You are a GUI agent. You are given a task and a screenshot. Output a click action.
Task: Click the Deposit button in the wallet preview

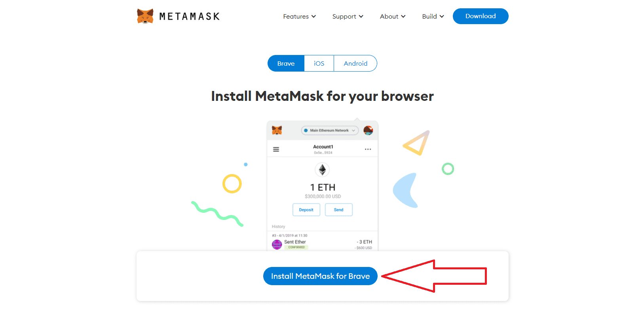click(x=306, y=210)
